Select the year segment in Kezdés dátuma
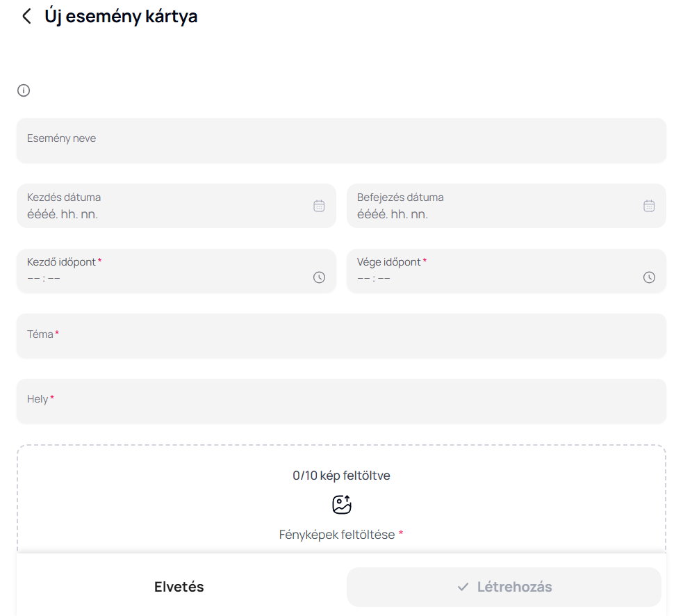The width and height of the screenshot is (683, 616). (41, 214)
